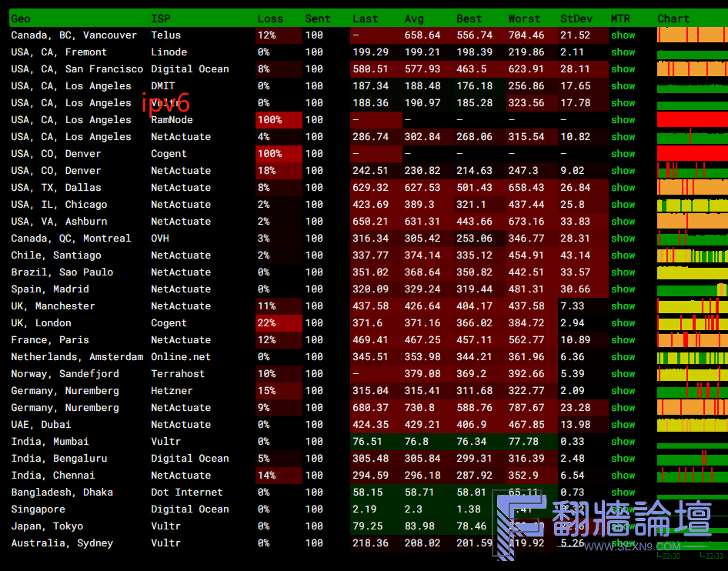Click show link for San Francisco Digital Ocean
728x571 pixels.
[x=623, y=69]
